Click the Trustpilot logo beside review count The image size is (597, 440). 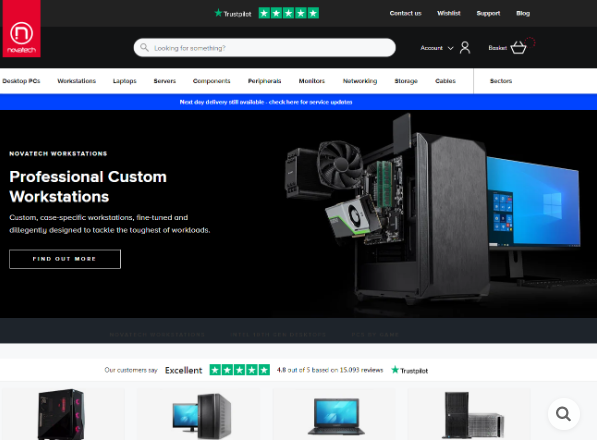tap(410, 370)
